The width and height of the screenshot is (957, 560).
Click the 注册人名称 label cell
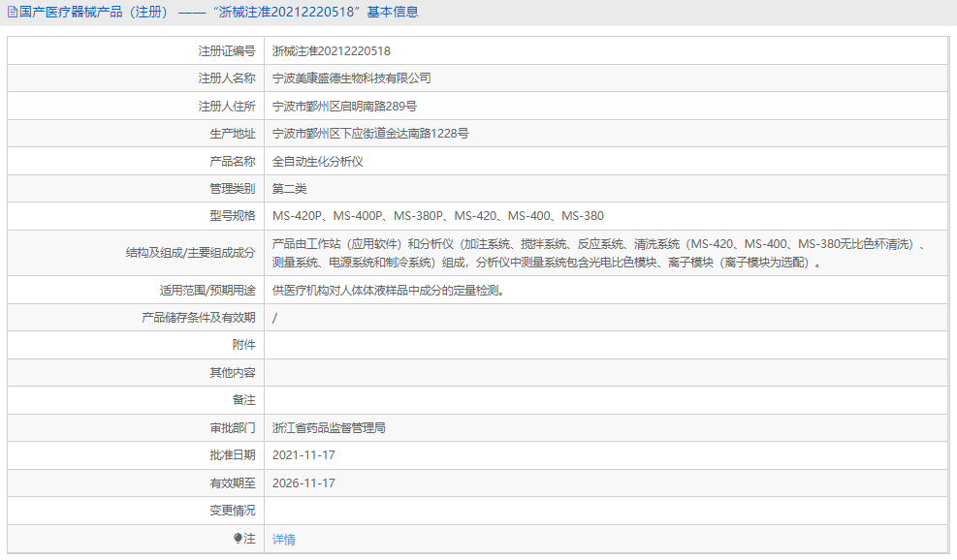point(136,78)
